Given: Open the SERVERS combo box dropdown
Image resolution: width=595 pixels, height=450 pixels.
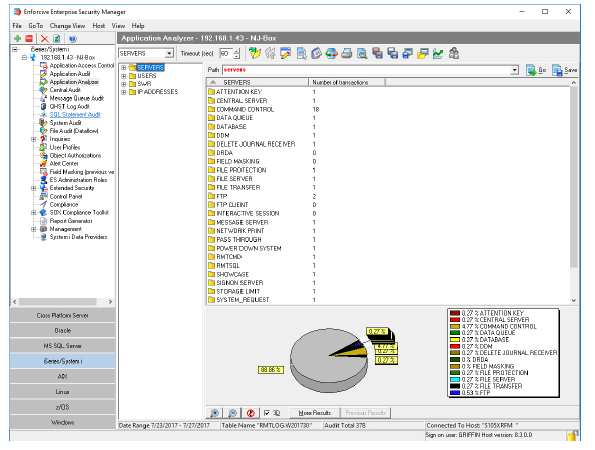Looking at the screenshot, I should (x=170, y=53).
